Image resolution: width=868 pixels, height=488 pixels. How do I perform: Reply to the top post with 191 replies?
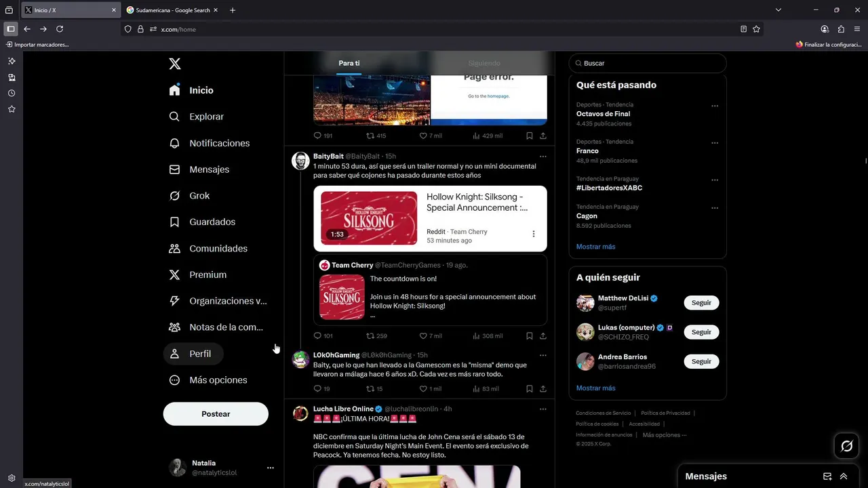click(x=323, y=136)
